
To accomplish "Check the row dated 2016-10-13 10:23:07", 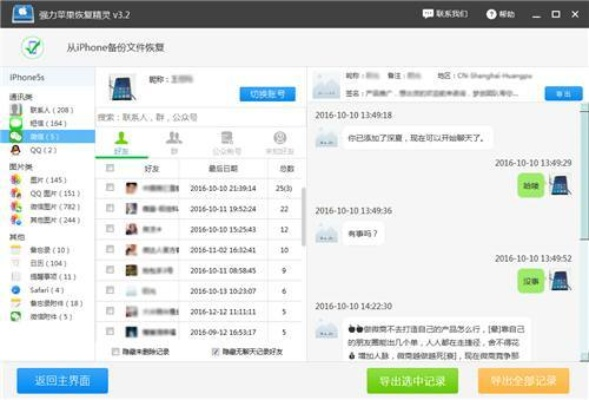I will [110, 290].
